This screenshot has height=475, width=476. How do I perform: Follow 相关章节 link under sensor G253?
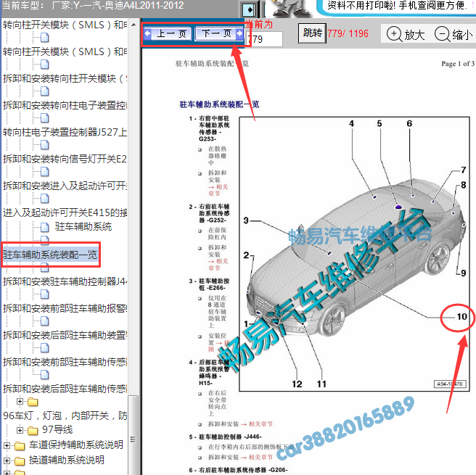pyautogui.click(x=218, y=190)
